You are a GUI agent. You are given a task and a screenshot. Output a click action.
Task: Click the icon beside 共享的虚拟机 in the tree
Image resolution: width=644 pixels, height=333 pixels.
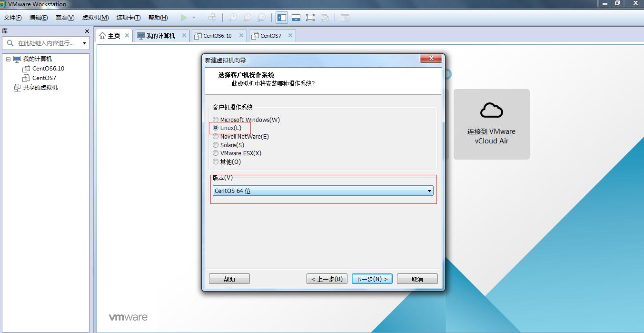point(17,88)
